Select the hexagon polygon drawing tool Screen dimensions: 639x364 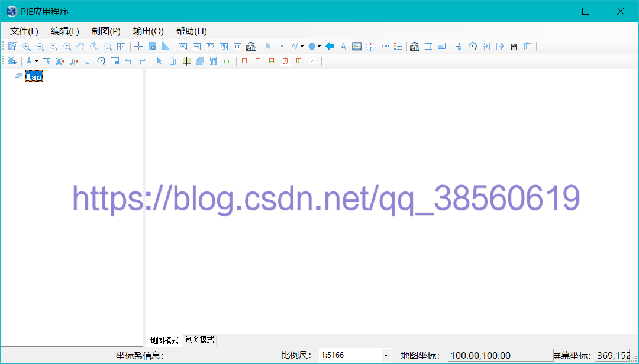[312, 47]
